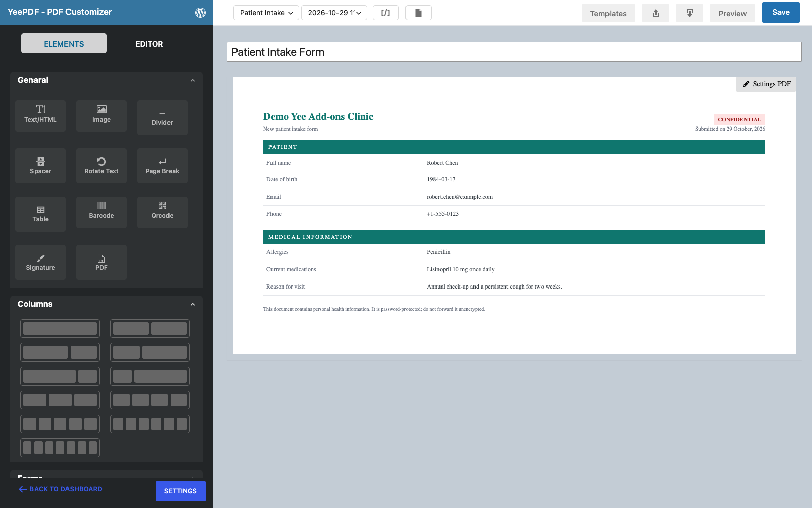This screenshot has width=812, height=508.
Task: Click the upload arrow icon button
Action: (656, 13)
